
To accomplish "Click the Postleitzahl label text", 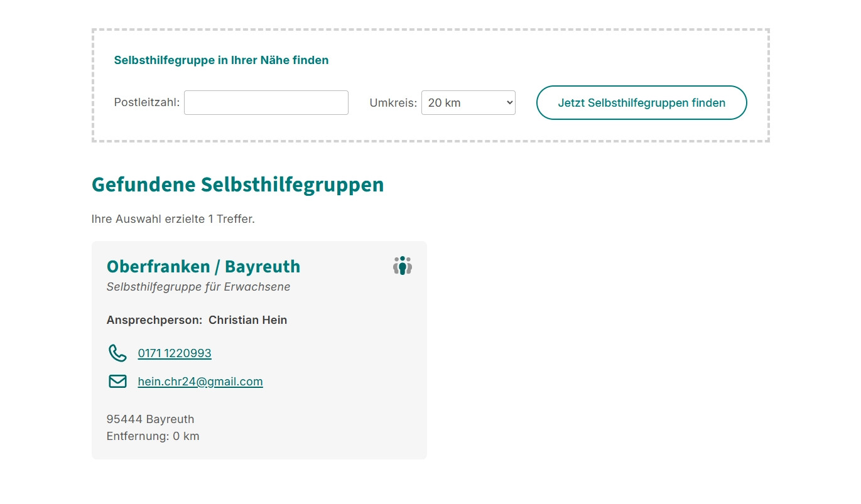I will click(146, 102).
